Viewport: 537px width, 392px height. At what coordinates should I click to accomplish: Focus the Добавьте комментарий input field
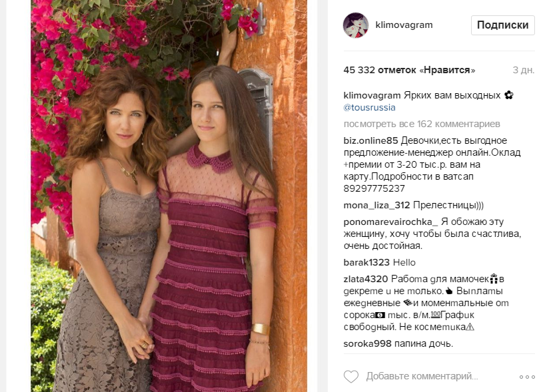point(422,376)
